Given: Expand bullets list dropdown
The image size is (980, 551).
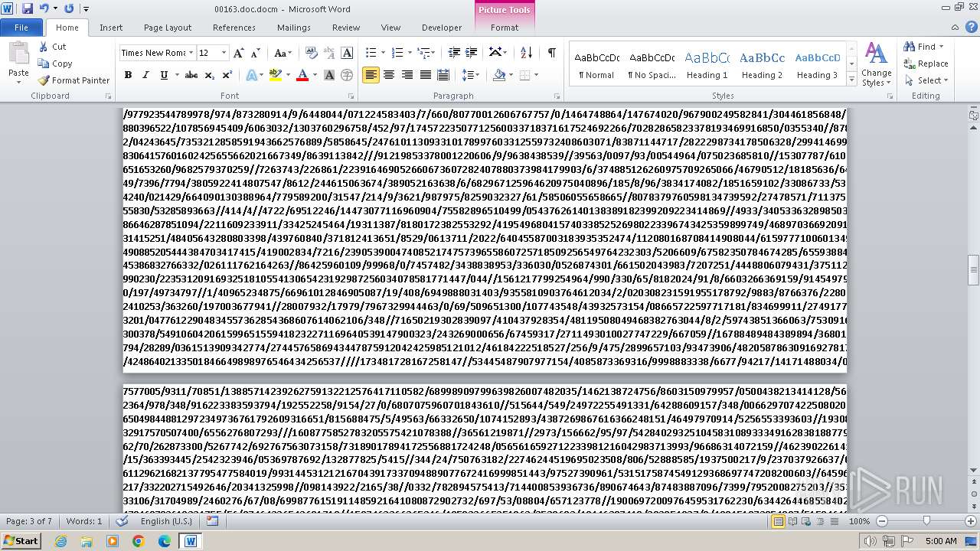Looking at the screenshot, I should click(x=383, y=53).
